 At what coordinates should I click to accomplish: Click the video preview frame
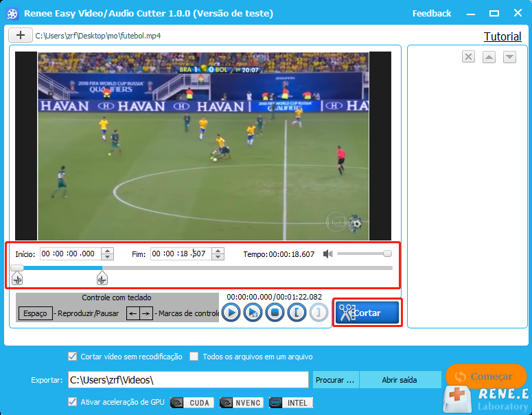coord(203,146)
